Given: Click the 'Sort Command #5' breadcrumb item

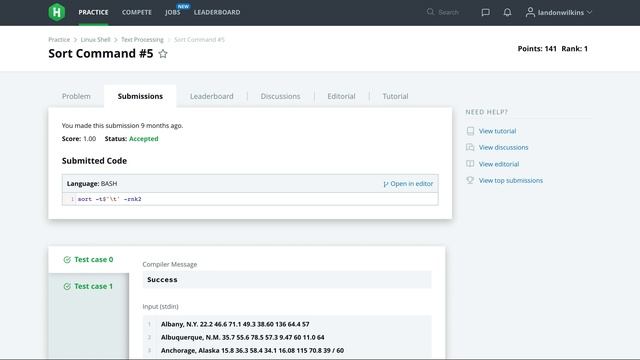Looking at the screenshot, I should pyautogui.click(x=199, y=40).
